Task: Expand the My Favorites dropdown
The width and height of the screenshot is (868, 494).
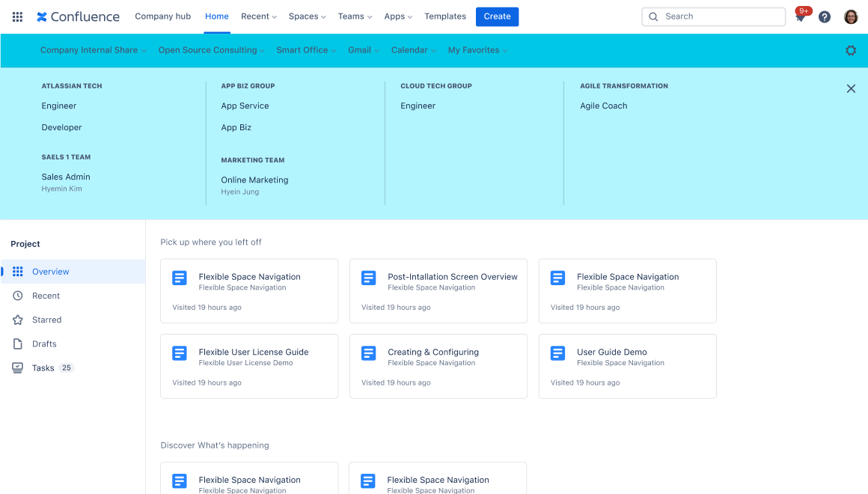Action: pyautogui.click(x=477, y=50)
